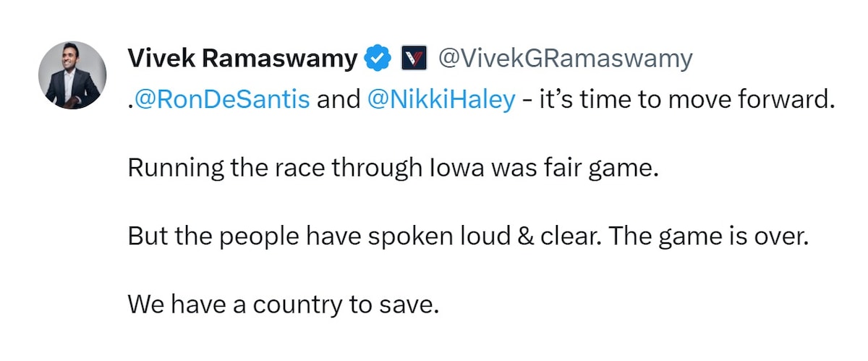
Task: Visit the @NikkiHaley mention
Action: pos(441,100)
